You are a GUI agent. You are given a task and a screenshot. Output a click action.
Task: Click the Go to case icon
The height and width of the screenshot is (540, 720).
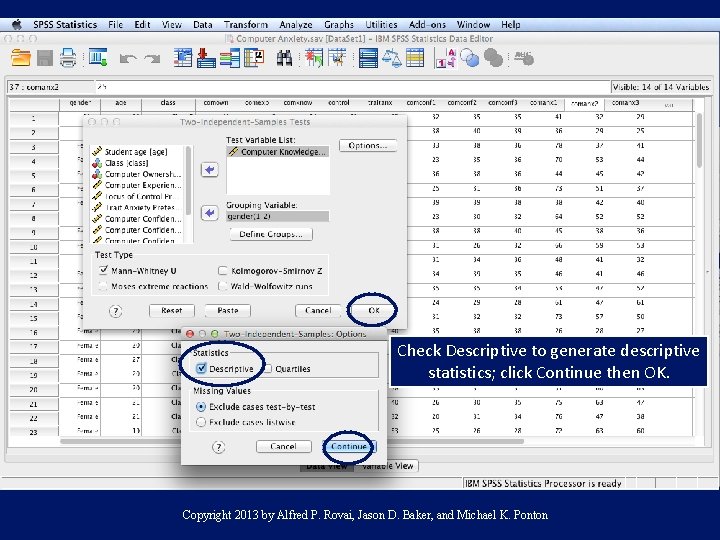coord(183,58)
